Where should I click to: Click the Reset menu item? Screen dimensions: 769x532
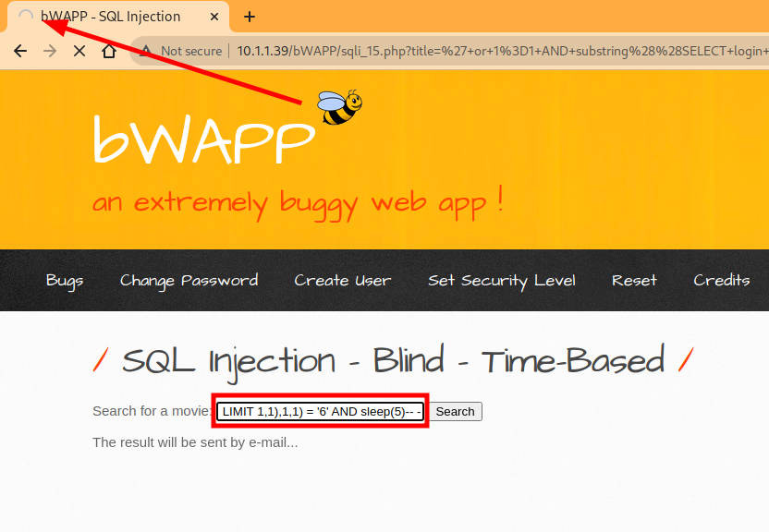tap(634, 281)
